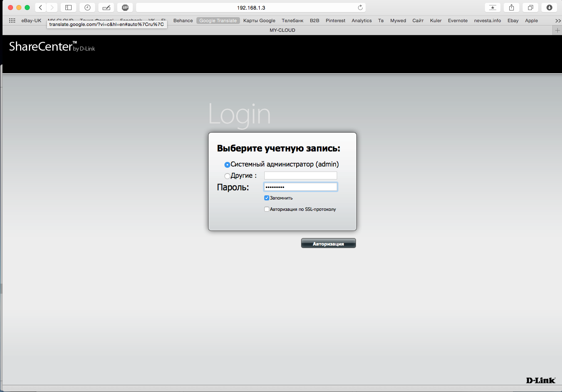This screenshot has width=562, height=392.
Task: Open the bookmarks grid icon
Action: 12,20
